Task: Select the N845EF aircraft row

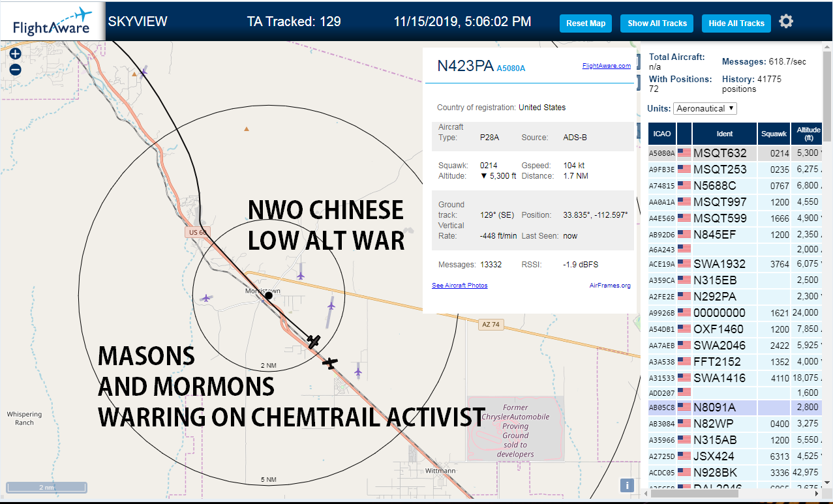Action: pos(736,233)
